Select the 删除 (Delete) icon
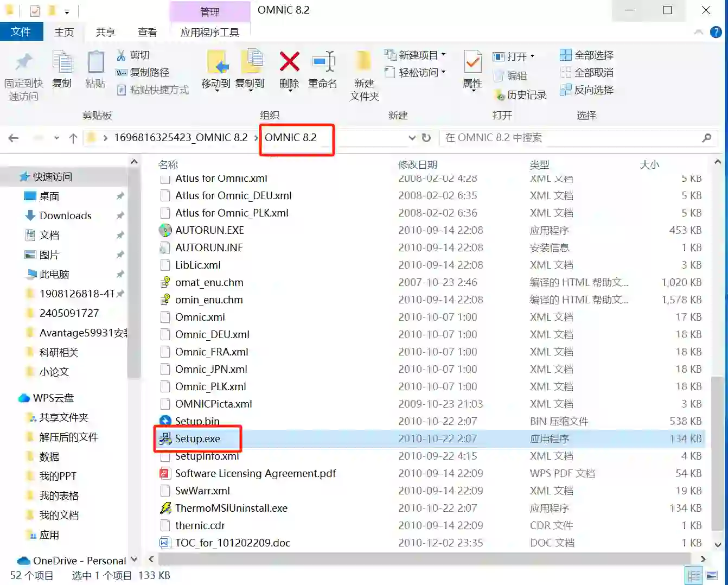The width and height of the screenshot is (728, 585). [289, 71]
